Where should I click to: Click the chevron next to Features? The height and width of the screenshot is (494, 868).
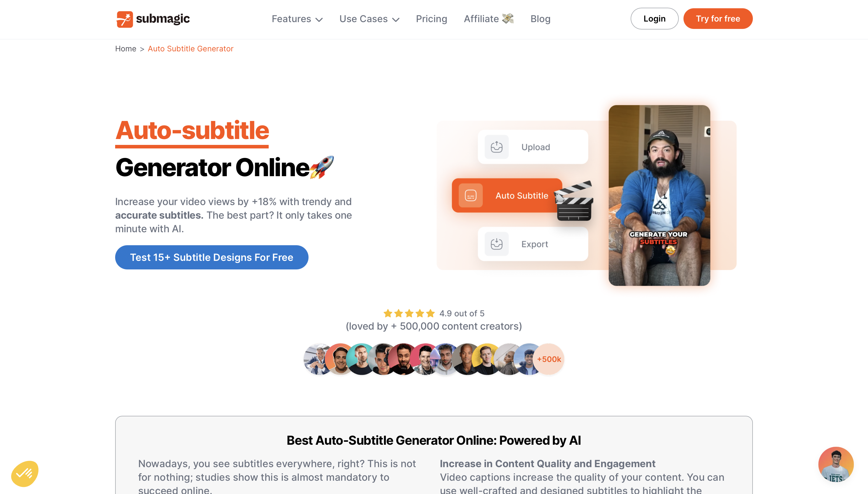pyautogui.click(x=319, y=20)
